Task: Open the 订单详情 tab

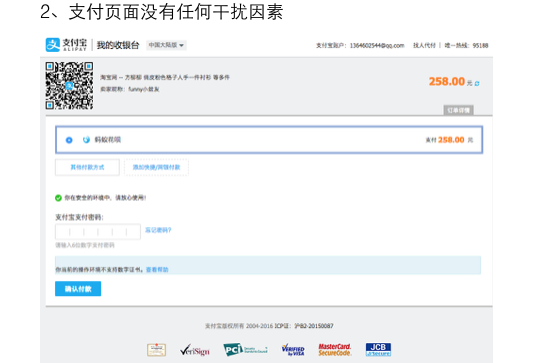Action: tap(458, 110)
